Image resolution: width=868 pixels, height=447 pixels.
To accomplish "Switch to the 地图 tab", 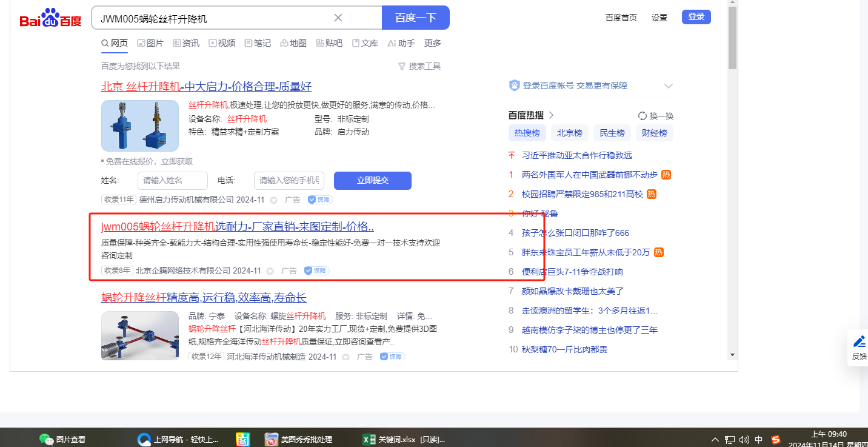I will (x=293, y=43).
